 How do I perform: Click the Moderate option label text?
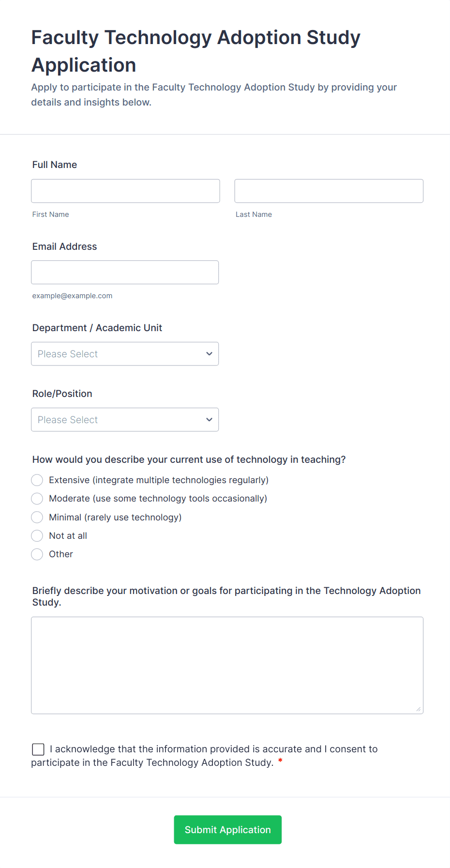[x=158, y=499]
